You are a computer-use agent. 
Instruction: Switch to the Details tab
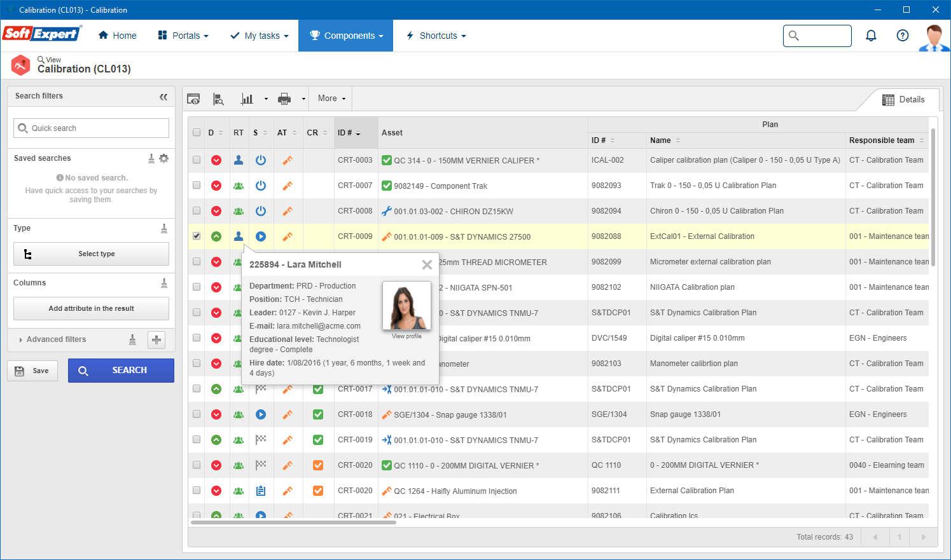tap(903, 100)
